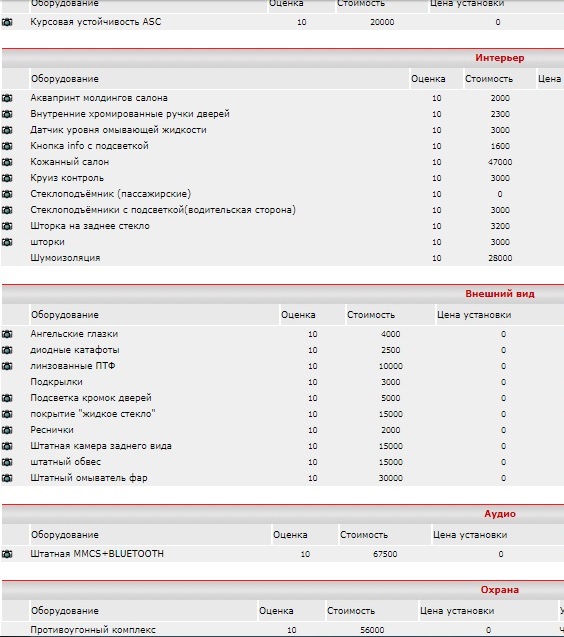
Task: Select the Интерьер section header
Action: coord(499,58)
